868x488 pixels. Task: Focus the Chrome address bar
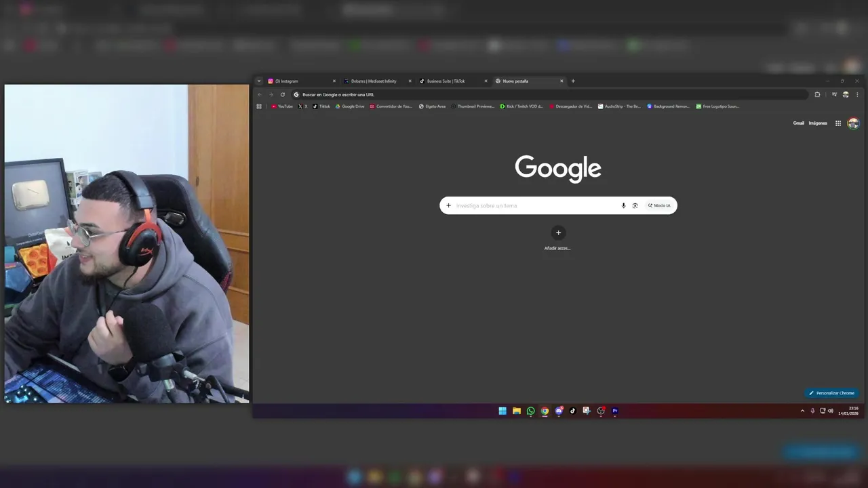[x=549, y=94]
